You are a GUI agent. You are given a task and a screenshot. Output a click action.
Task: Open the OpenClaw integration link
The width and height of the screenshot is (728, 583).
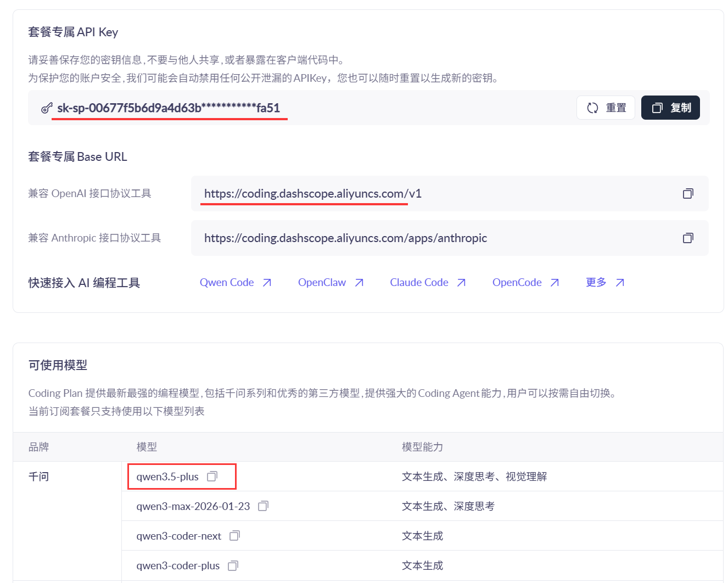322,283
